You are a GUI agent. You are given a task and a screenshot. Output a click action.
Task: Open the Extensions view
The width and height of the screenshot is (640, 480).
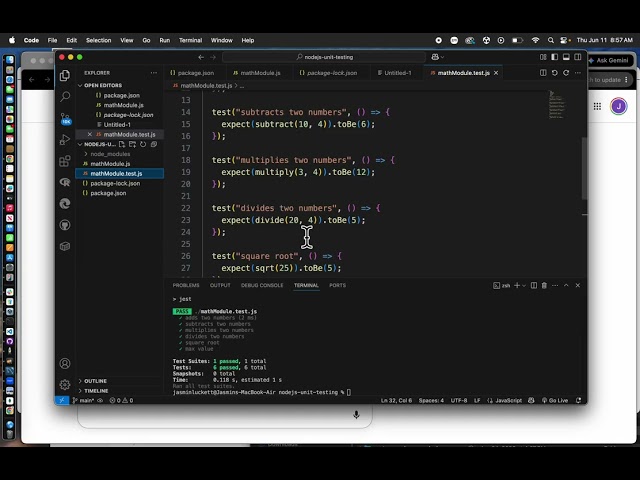65,161
